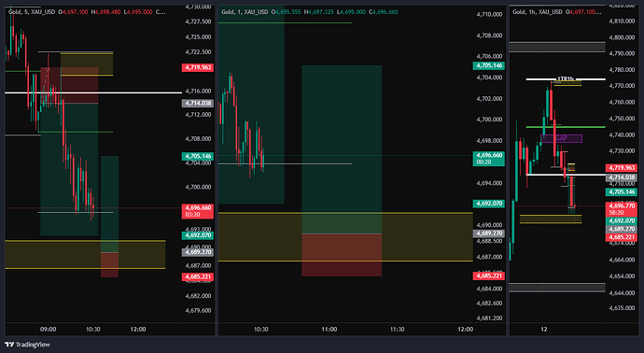Click the high value H4,697.325 in the 1-minute chart

[318, 12]
